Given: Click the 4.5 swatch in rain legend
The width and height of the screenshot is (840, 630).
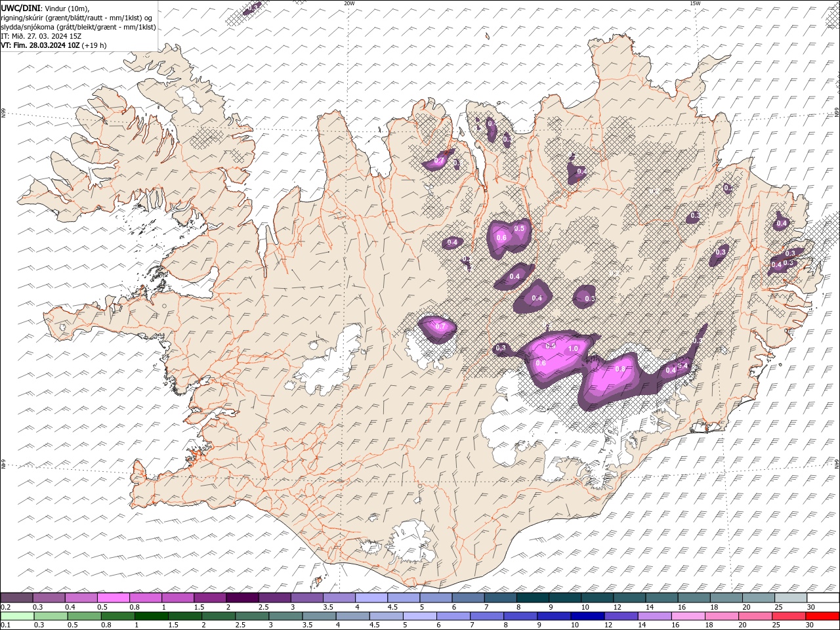Looking at the screenshot, I should pos(386,616).
